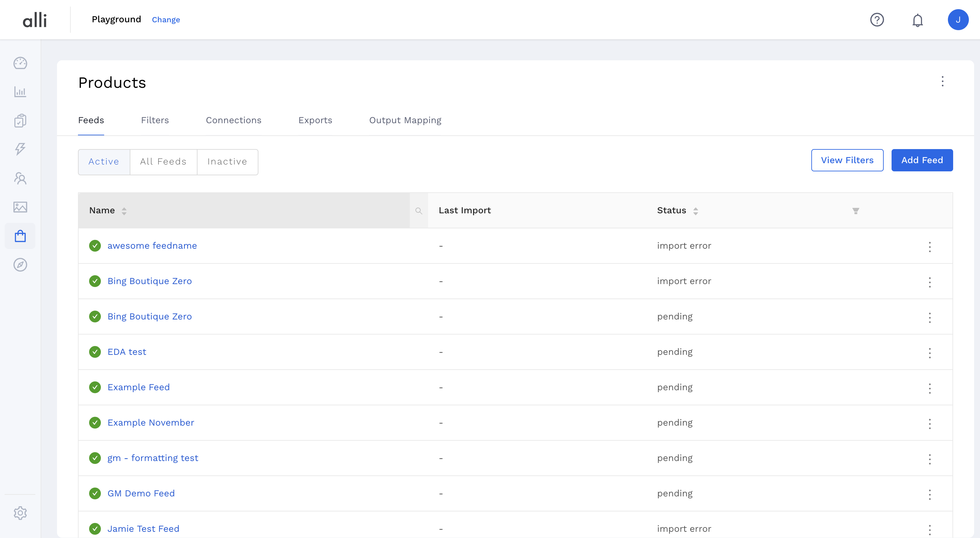Open the settings gear in sidebar
The image size is (980, 538).
[x=20, y=513]
